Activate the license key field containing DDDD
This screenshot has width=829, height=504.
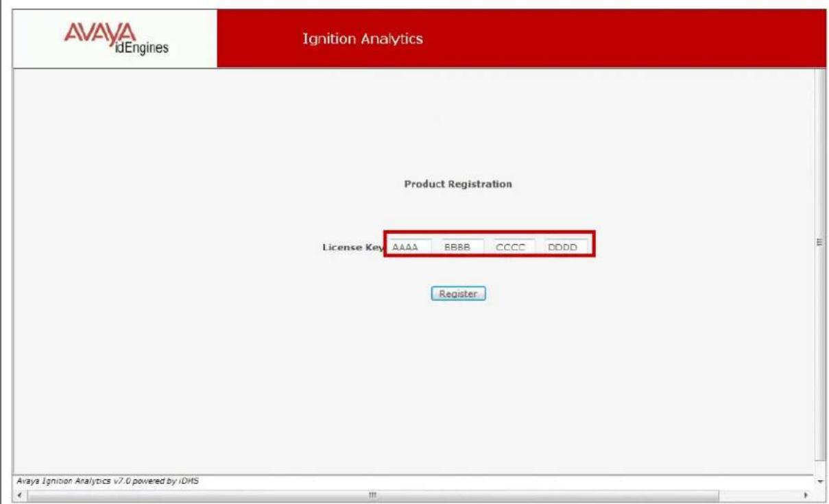(566, 245)
